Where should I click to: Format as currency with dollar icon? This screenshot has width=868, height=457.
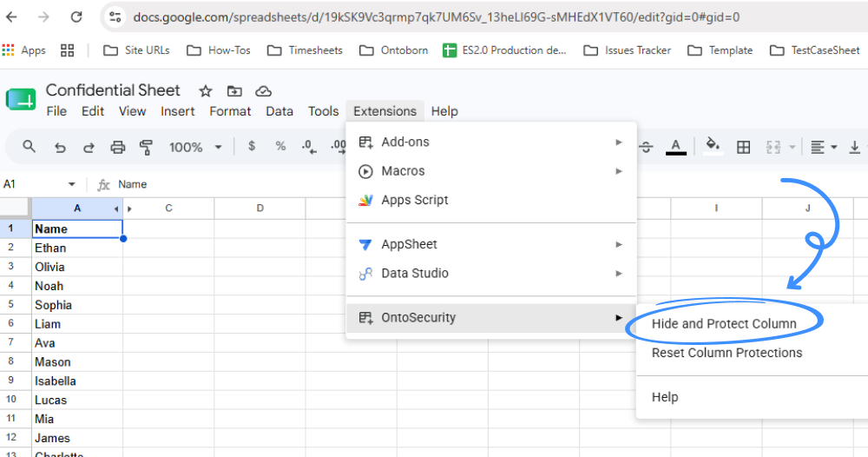[252, 146]
